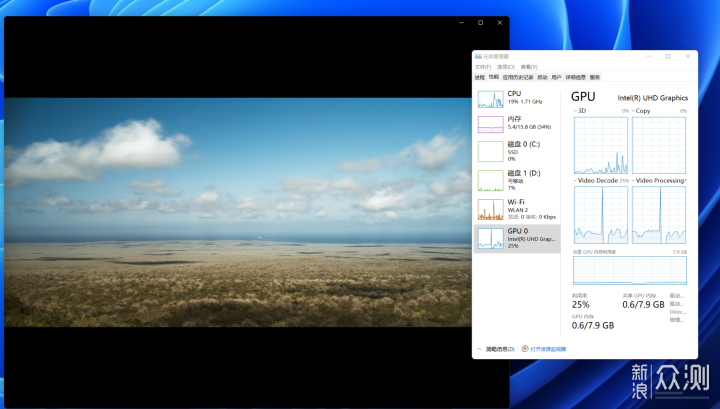Close the video player window
This screenshot has width=720, height=409.
tap(500, 22)
